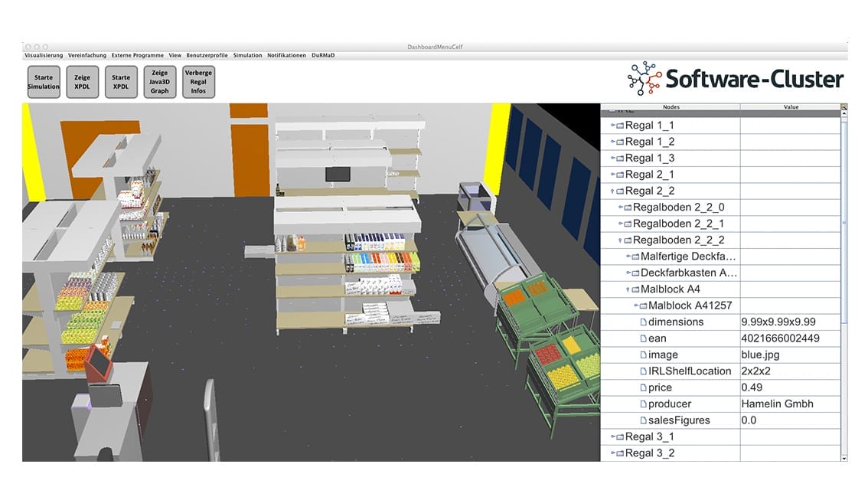
Task: Click the folder icon next to Regalboden 2_2_0
Action: pyautogui.click(x=628, y=208)
